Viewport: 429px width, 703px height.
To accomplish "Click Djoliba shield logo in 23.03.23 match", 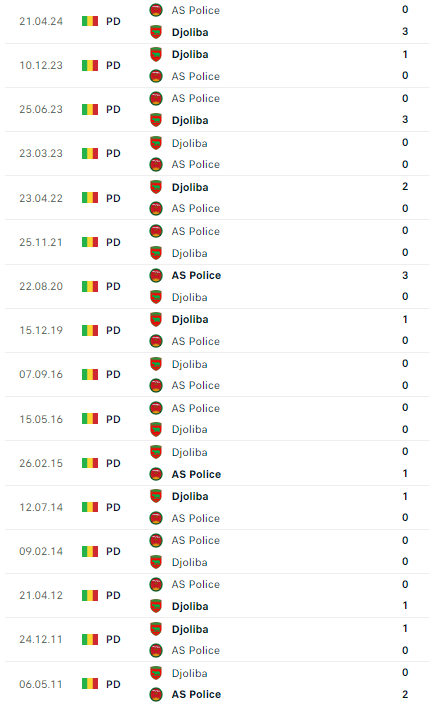I will (156, 143).
